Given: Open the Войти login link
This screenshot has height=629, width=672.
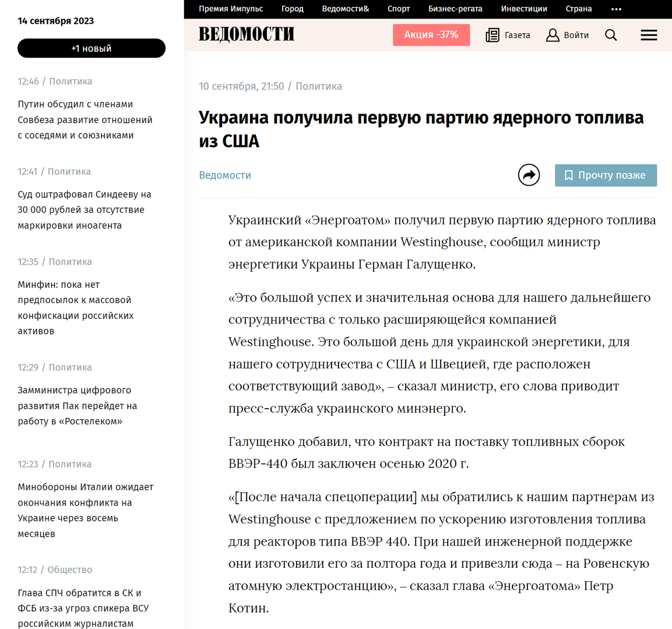Looking at the screenshot, I should pos(576,35).
